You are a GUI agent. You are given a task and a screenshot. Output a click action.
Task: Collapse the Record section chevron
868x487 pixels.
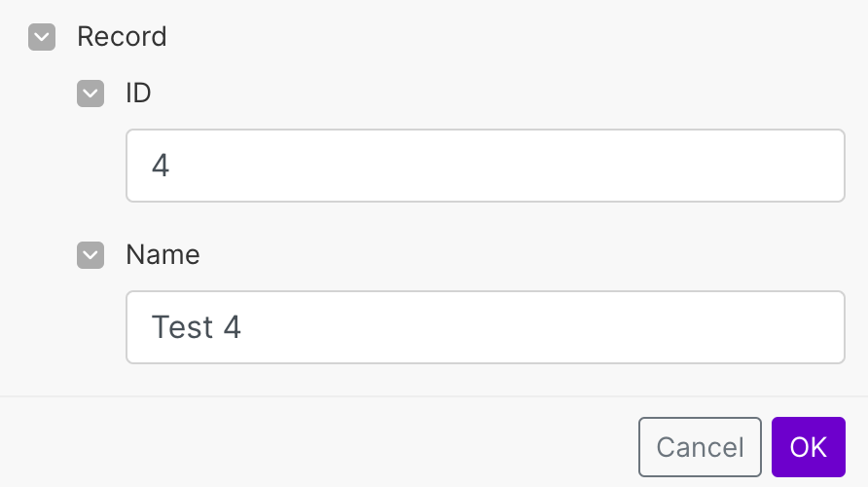(x=42, y=37)
